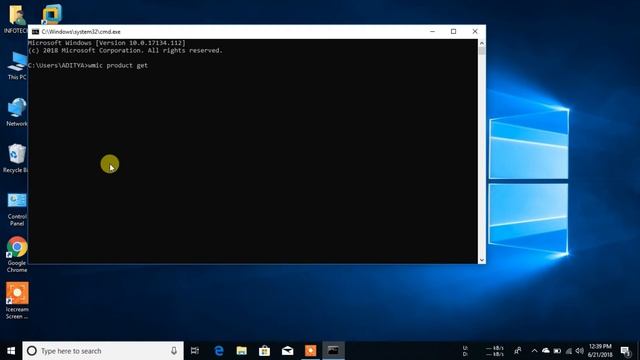
Task: Open Task View on taskbar
Action: [x=195, y=351]
